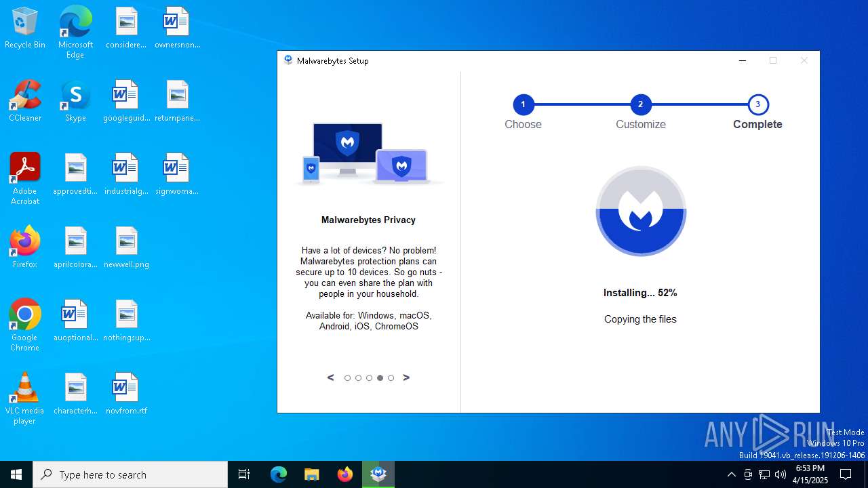Image resolution: width=868 pixels, height=488 pixels.
Task: Go to previous slide in setup carousel
Action: 331,378
